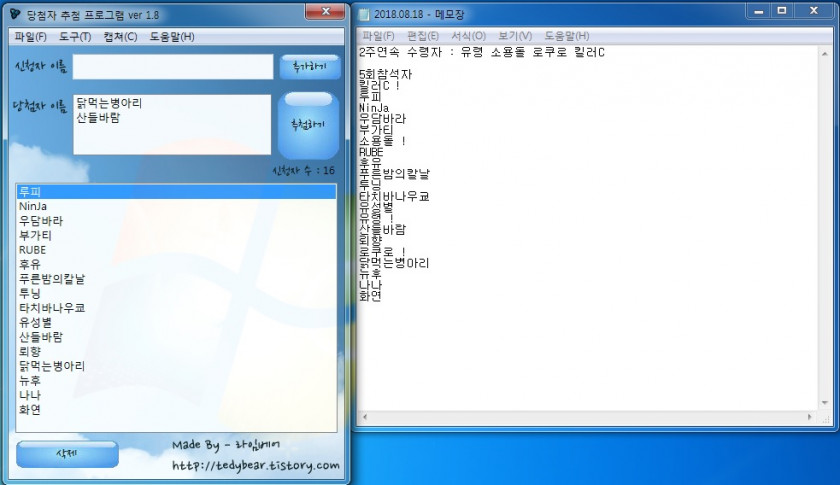Click the 삭제 delete button
The height and width of the screenshot is (485, 840).
tap(67, 454)
